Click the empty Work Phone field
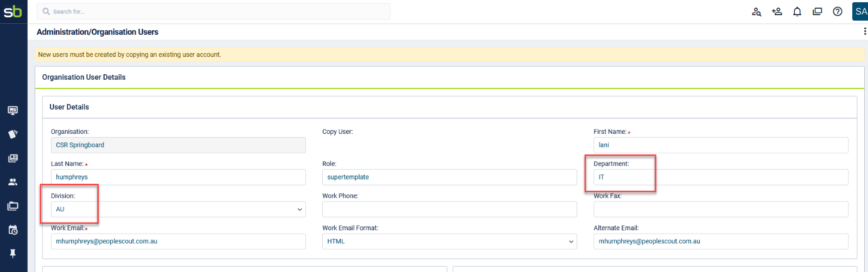 (450, 209)
